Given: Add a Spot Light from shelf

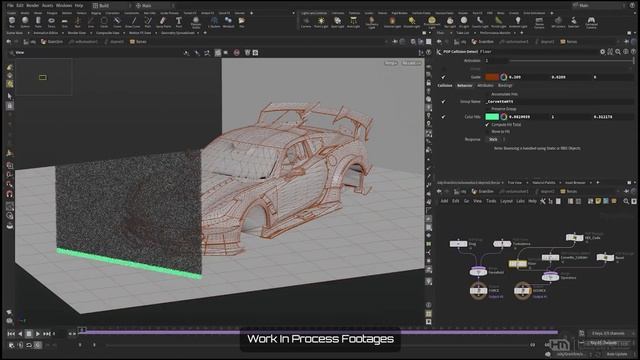Looking at the screenshot, I should coord(338,22).
